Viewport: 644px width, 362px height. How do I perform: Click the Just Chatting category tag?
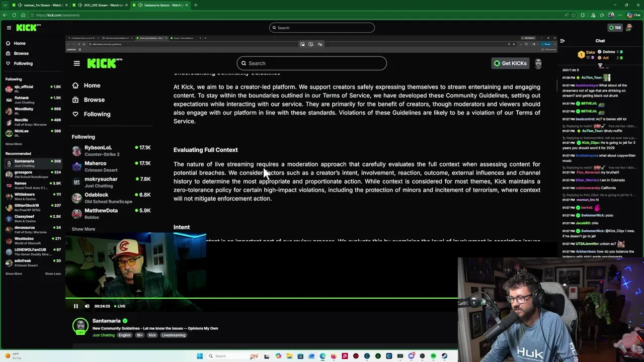(103, 335)
